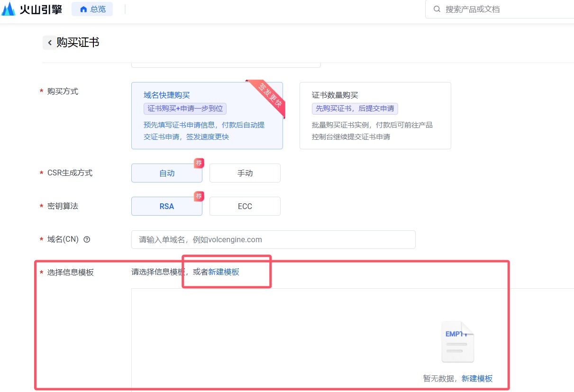Click the help icon next to 域名(CN)
Viewport: 574px width, 392px height.
[x=87, y=239]
